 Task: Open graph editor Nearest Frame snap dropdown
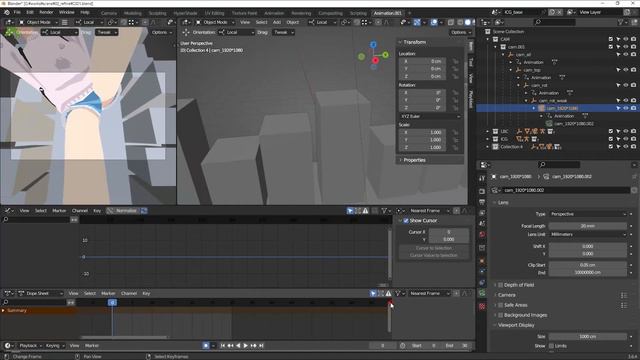click(429, 211)
